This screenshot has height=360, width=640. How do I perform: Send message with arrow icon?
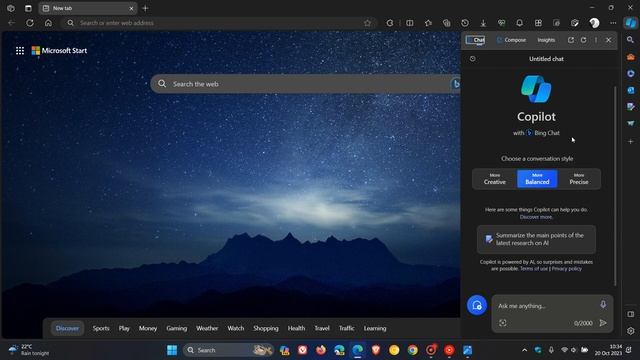[603, 323]
